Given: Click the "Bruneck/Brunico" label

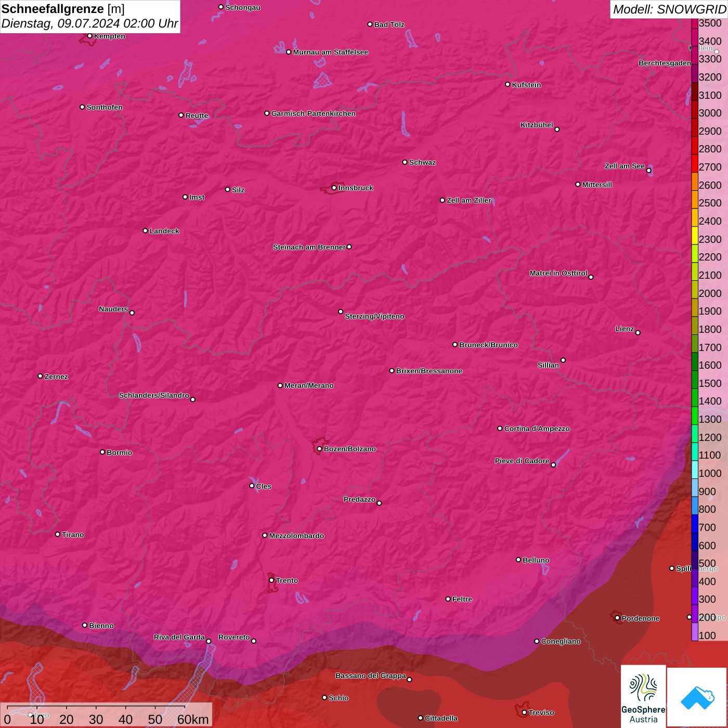Looking at the screenshot, I should pos(488,345).
